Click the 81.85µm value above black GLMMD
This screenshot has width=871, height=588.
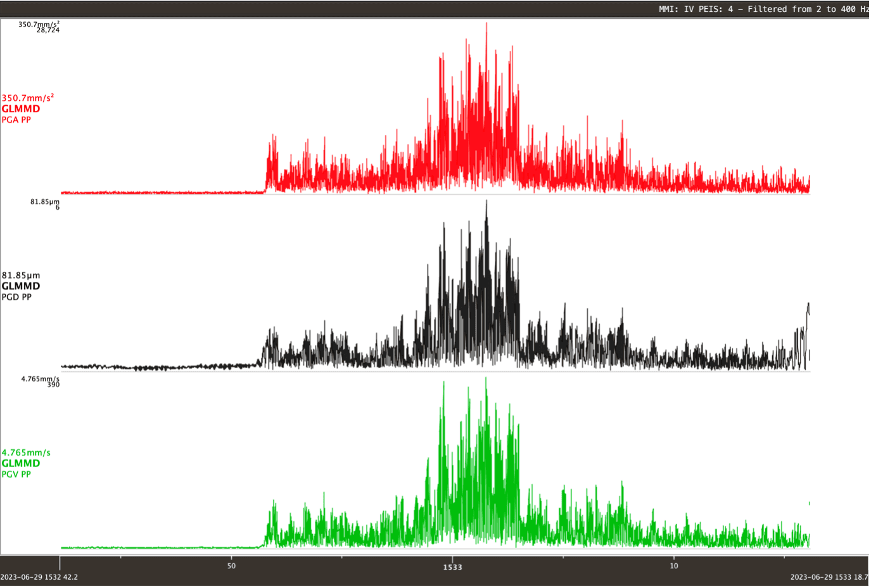(x=21, y=276)
